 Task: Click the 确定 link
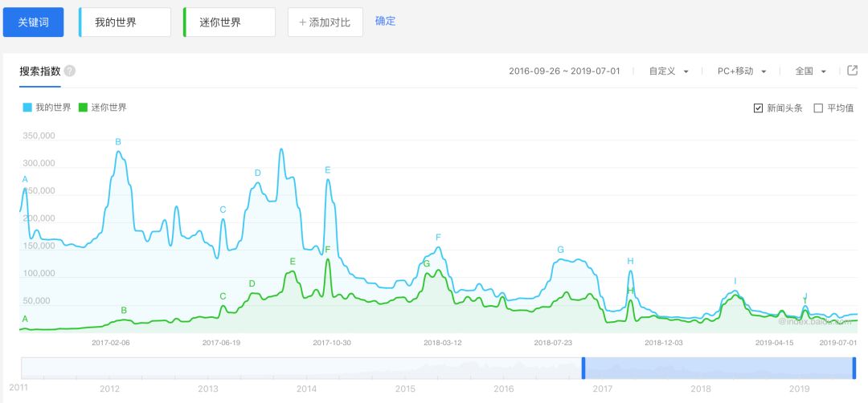point(385,22)
